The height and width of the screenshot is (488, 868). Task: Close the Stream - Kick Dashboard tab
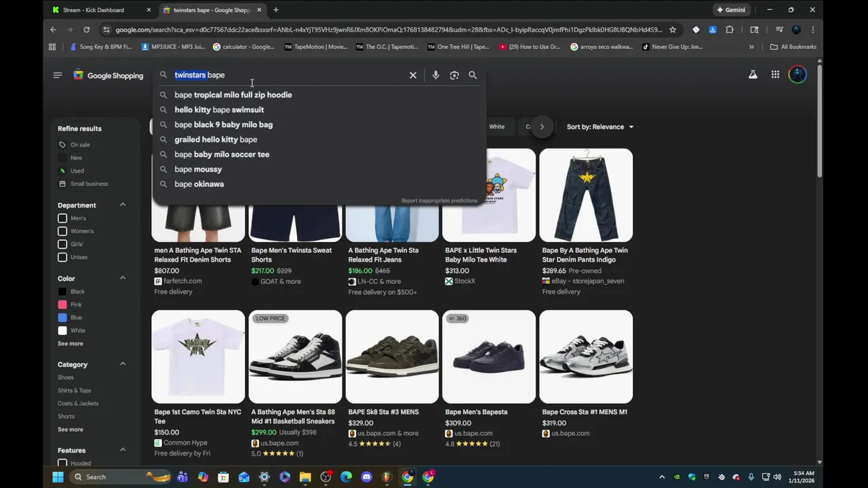[x=149, y=10]
